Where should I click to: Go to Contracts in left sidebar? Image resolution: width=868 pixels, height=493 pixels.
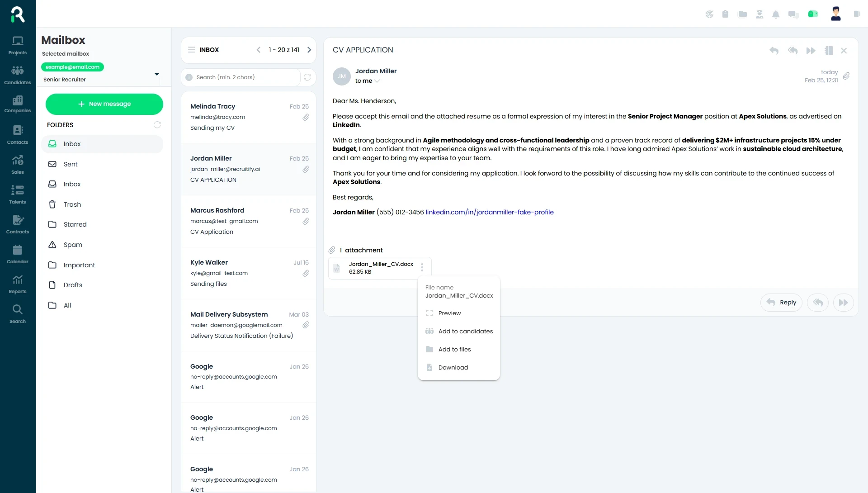(x=18, y=224)
